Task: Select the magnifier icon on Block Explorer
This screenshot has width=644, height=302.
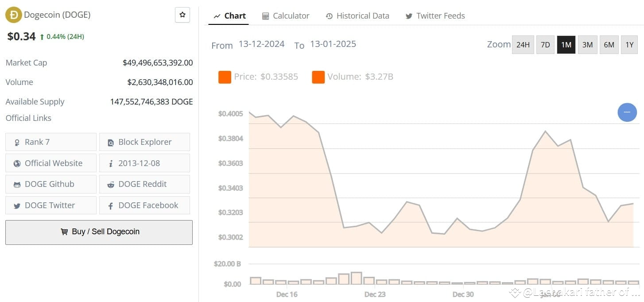Action: 110,142
